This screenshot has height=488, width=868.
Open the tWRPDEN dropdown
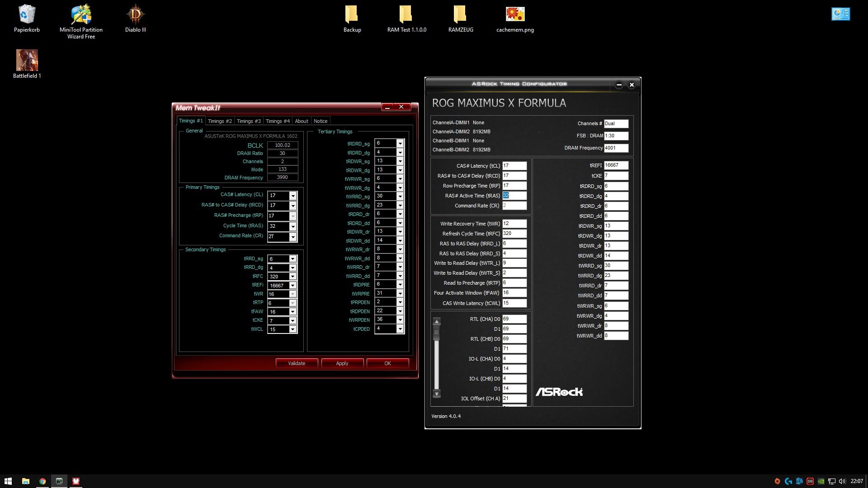(400, 320)
